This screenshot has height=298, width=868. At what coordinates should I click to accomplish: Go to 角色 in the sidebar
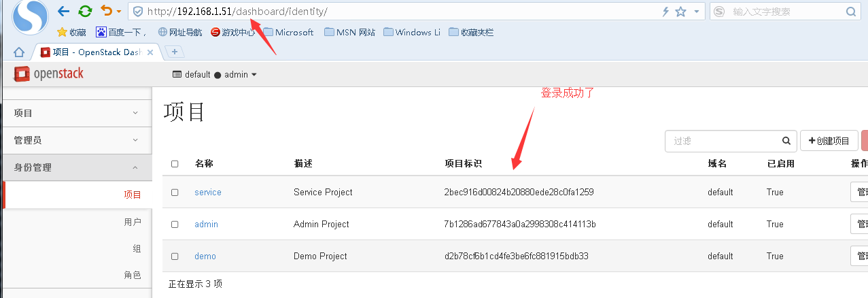click(133, 275)
